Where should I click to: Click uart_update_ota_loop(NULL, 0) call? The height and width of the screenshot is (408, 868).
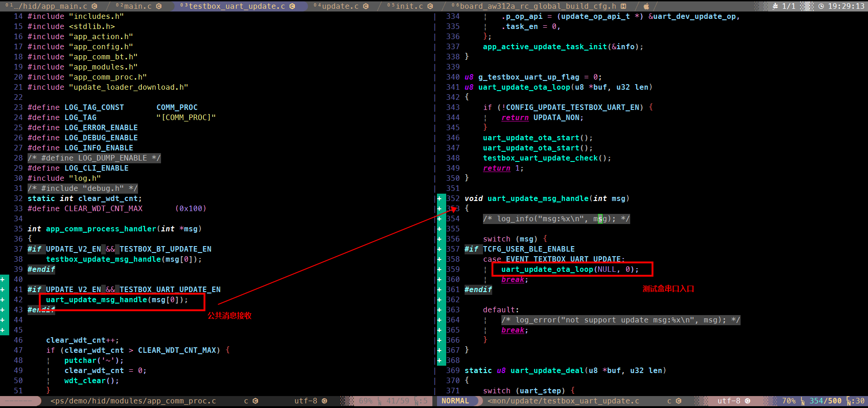click(x=570, y=270)
